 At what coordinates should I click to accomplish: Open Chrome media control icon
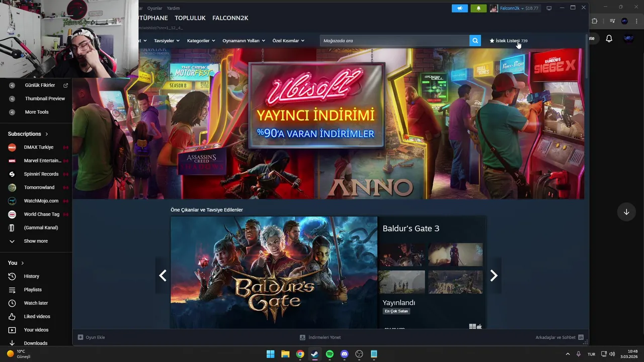612,21
